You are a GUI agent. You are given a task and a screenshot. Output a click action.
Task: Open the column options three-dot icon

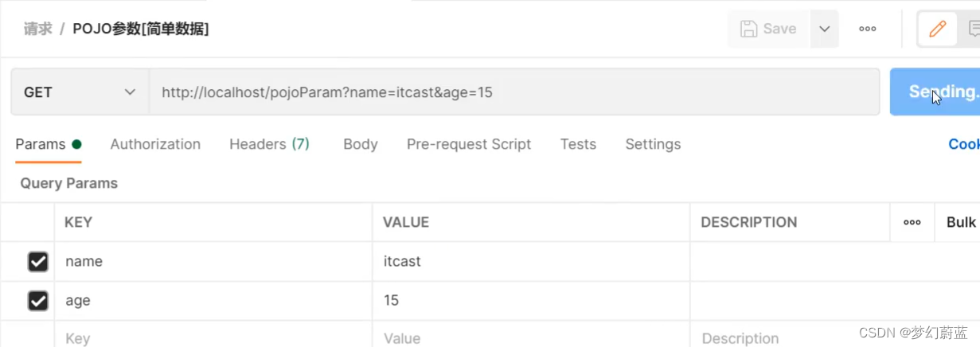coord(912,222)
